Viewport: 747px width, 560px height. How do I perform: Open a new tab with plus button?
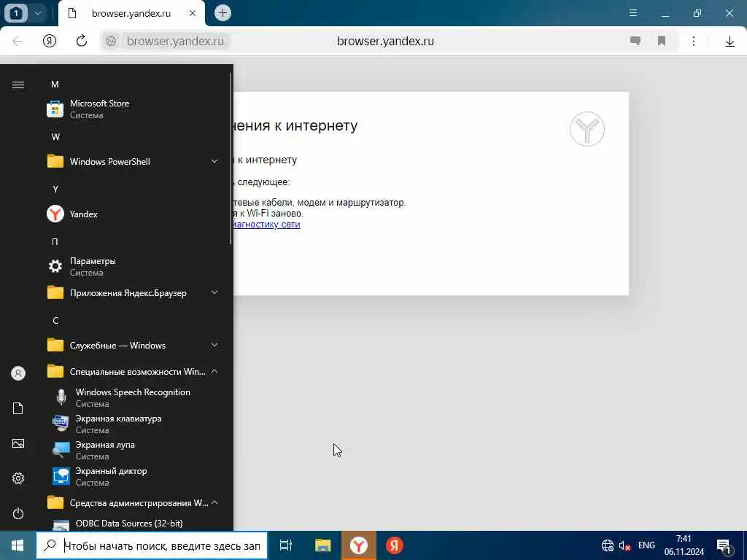click(x=222, y=13)
